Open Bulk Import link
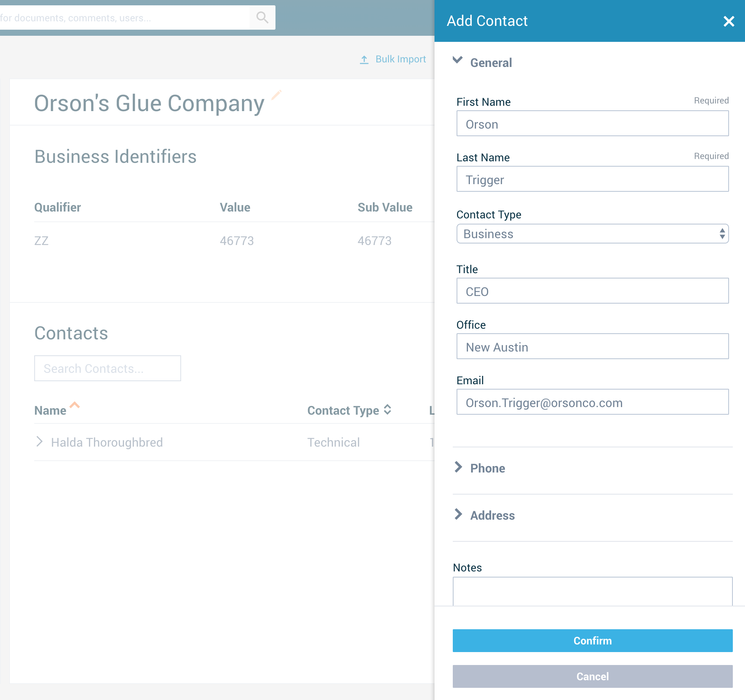 pos(401,59)
